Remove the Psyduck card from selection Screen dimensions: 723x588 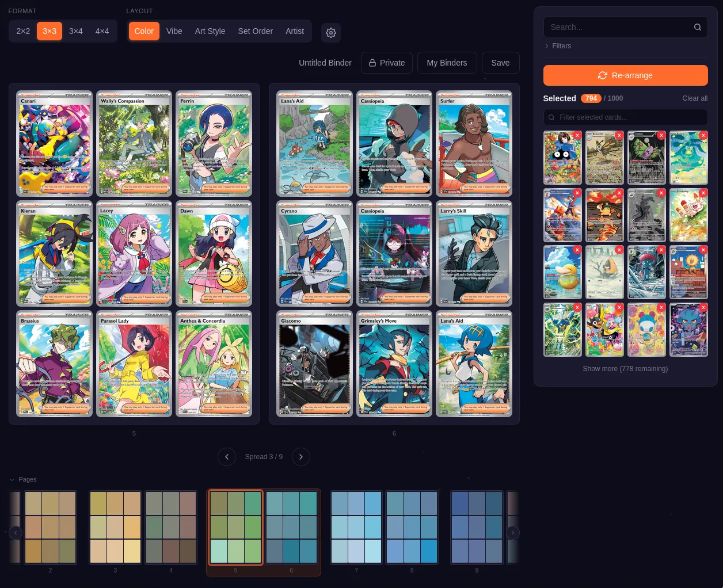577,250
